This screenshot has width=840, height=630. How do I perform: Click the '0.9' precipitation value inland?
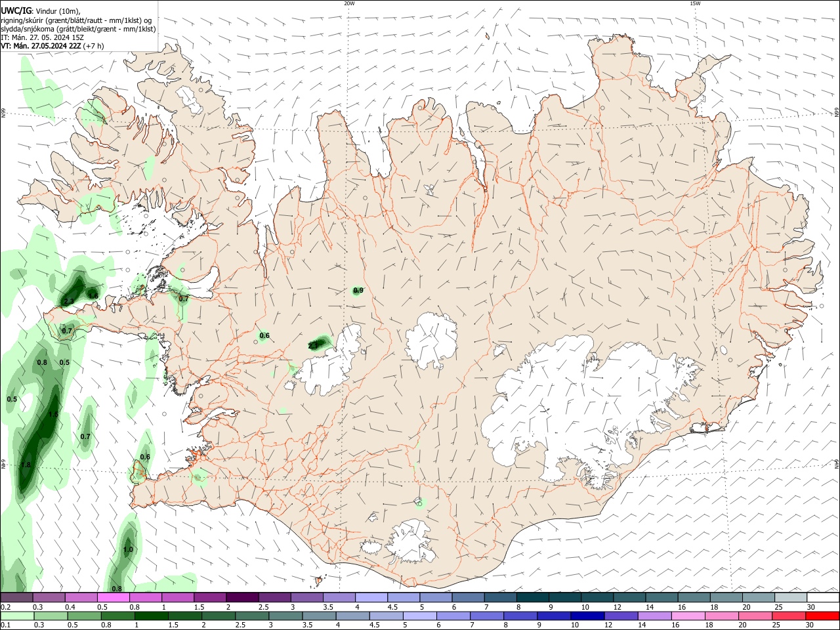[358, 290]
